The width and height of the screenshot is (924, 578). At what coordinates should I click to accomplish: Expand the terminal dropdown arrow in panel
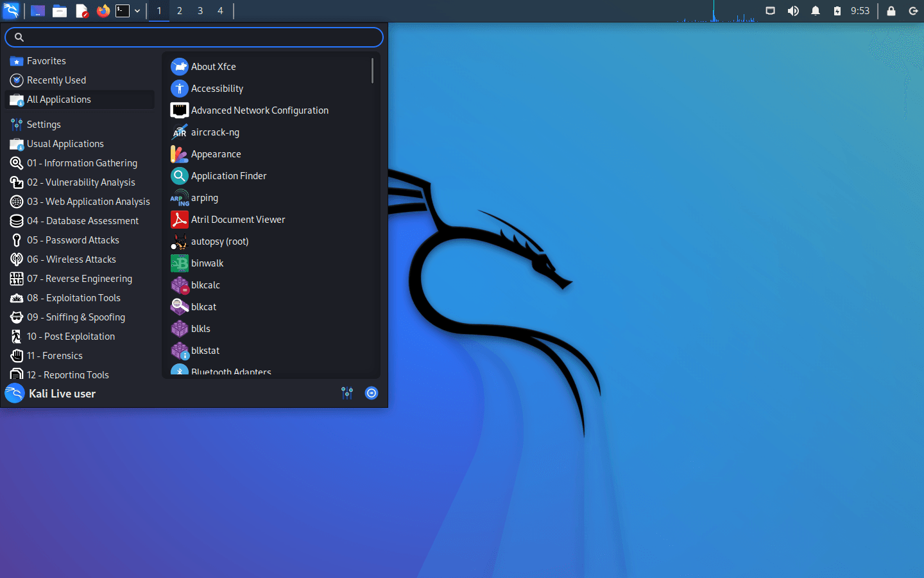coord(137,11)
